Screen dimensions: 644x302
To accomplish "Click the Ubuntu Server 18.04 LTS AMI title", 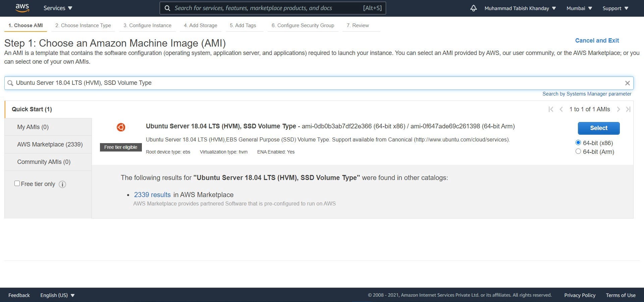I will [x=221, y=126].
